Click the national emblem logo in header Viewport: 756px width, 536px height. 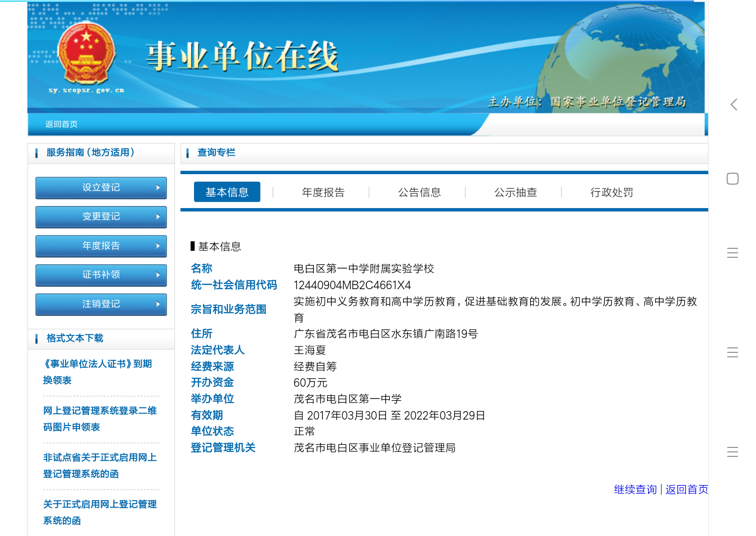(x=87, y=53)
